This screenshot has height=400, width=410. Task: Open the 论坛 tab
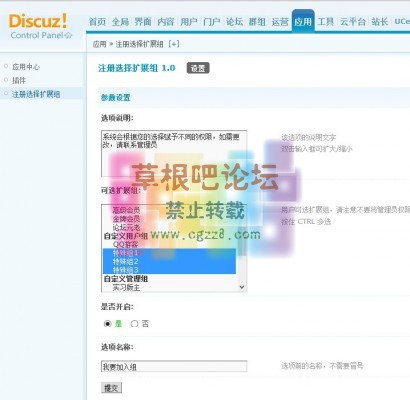pos(234,22)
